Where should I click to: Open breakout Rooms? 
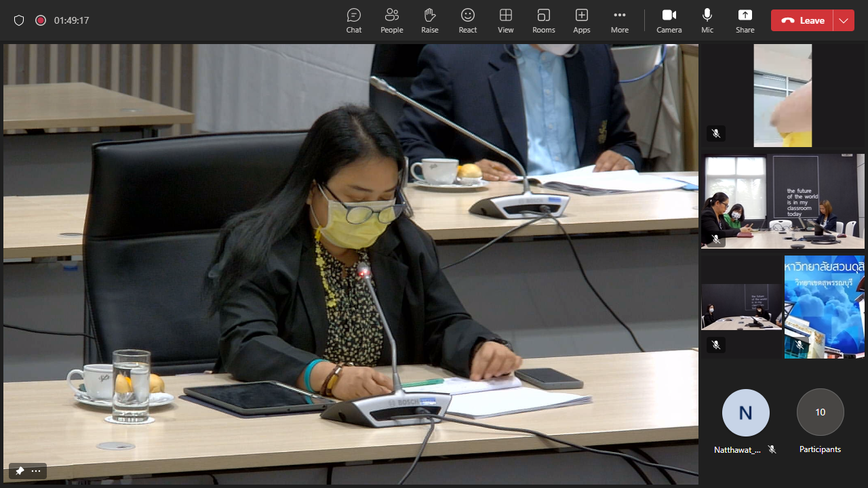click(543, 20)
